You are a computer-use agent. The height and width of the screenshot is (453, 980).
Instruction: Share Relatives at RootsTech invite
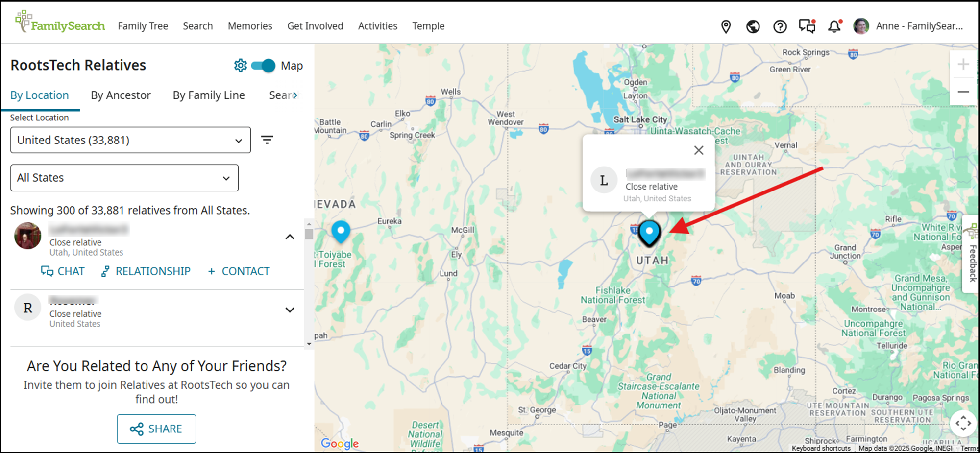click(156, 429)
